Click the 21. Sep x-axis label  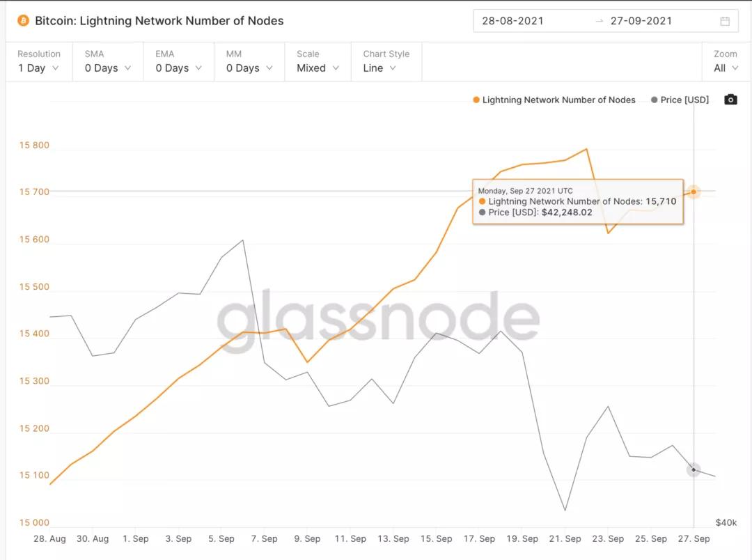[x=564, y=538]
